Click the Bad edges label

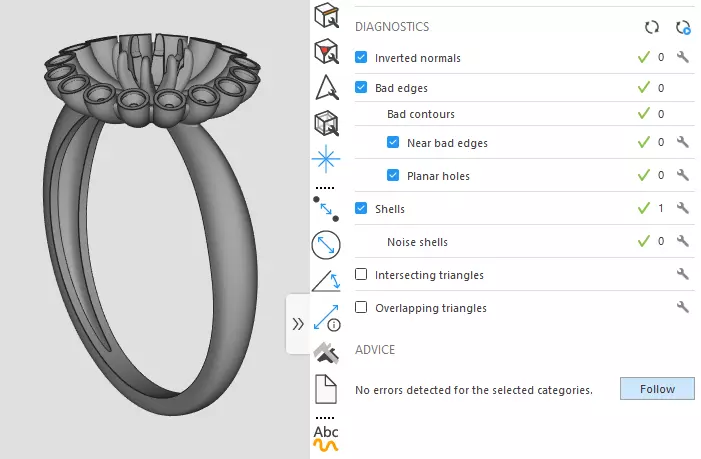click(x=401, y=88)
